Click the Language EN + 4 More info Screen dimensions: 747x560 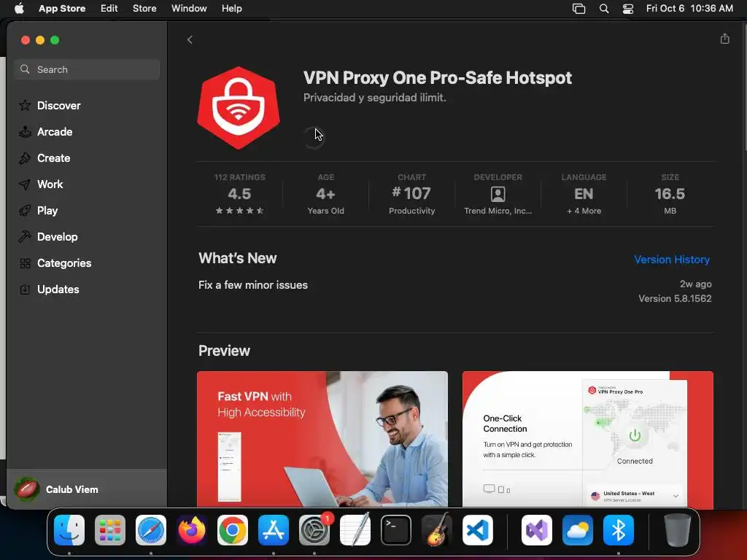pyautogui.click(x=584, y=194)
